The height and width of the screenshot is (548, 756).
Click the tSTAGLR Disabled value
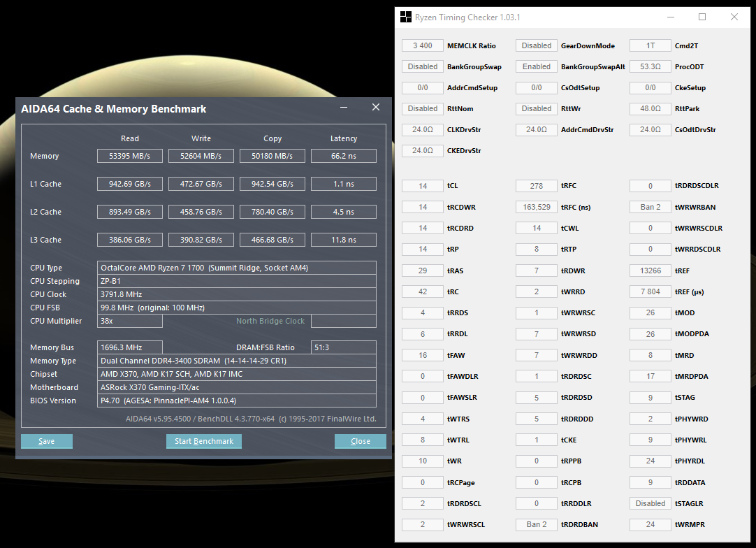coord(650,503)
